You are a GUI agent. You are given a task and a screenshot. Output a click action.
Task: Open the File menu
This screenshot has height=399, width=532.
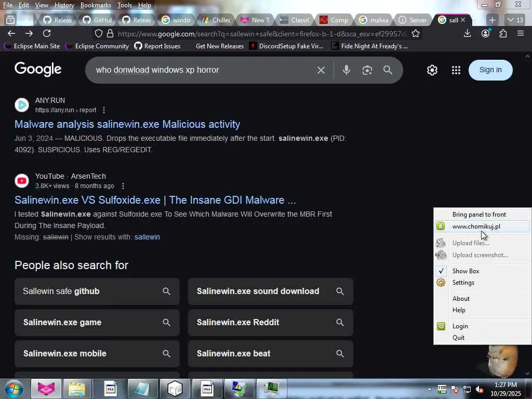click(x=8, y=5)
